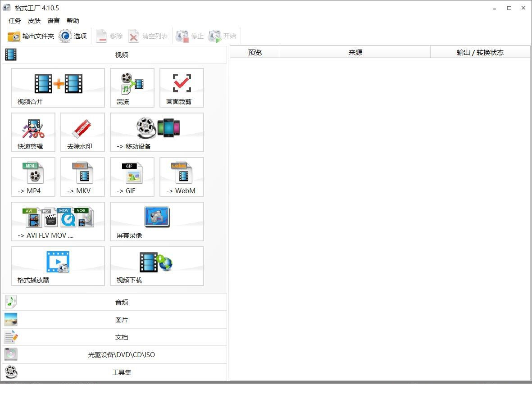532x394 pixels.
Task: Open the 混流 mux tool
Action: pyautogui.click(x=132, y=88)
